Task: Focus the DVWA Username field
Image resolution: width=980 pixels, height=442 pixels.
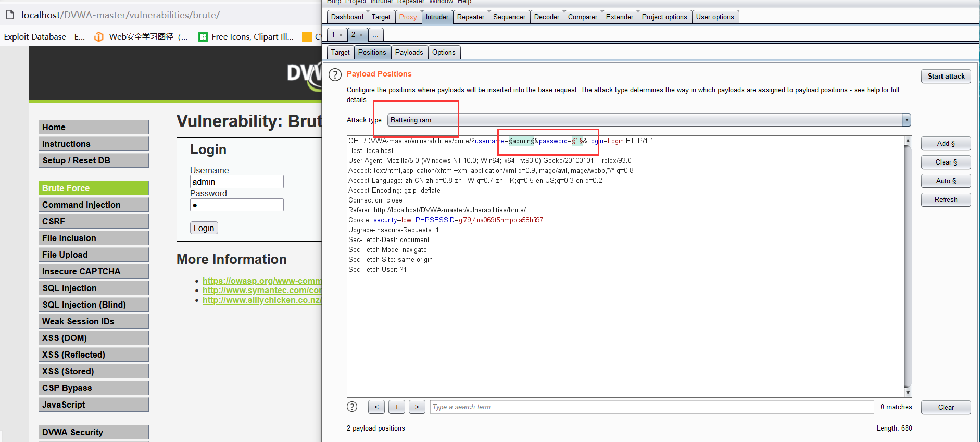Action: click(x=237, y=182)
